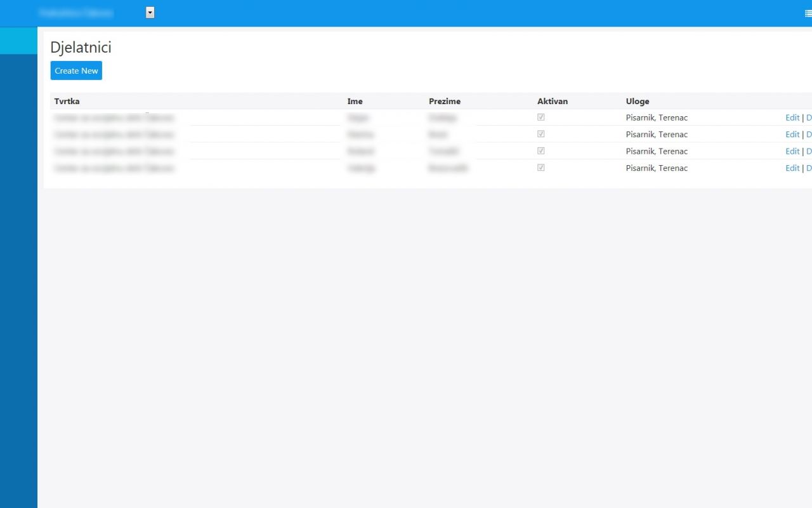Toggle the Aktivan checkbox in the fourth row
The image size is (812, 508).
pyautogui.click(x=541, y=168)
